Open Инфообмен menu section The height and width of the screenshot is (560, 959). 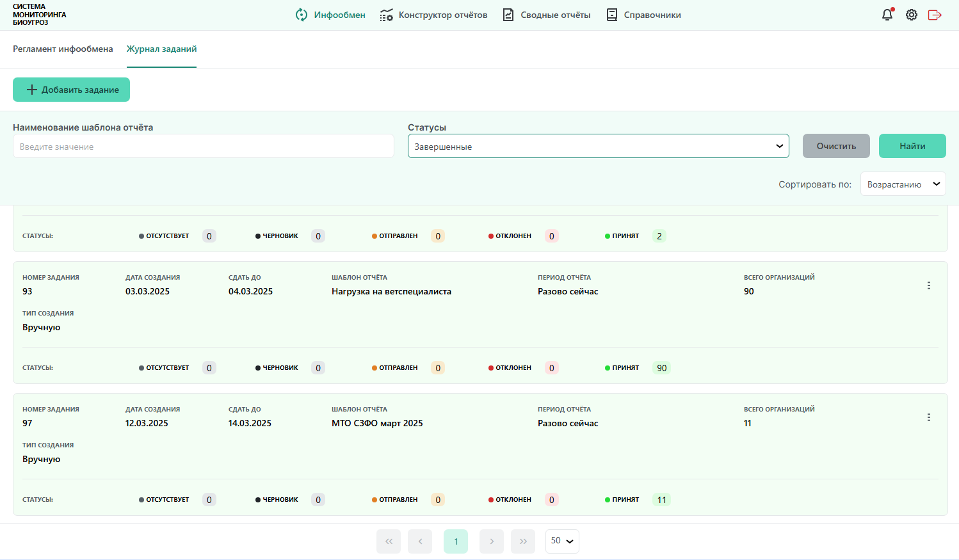tap(330, 15)
